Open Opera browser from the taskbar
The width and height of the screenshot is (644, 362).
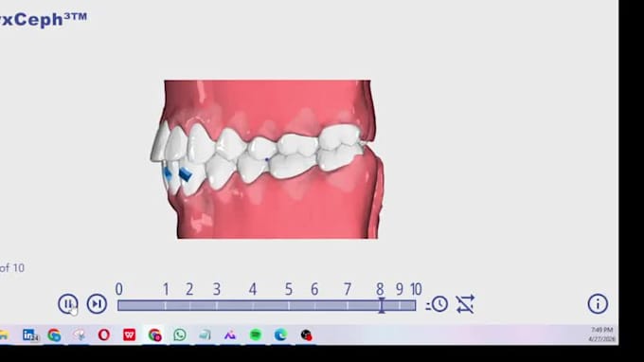(x=104, y=335)
